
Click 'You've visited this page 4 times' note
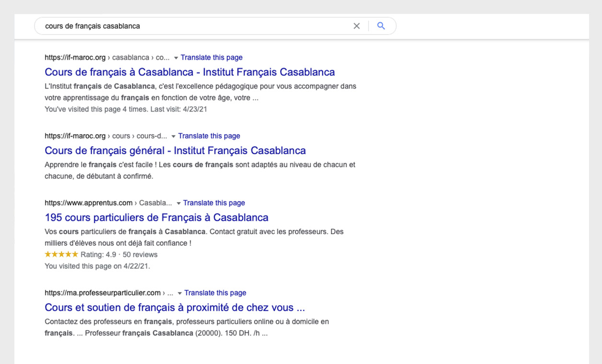[x=126, y=109]
